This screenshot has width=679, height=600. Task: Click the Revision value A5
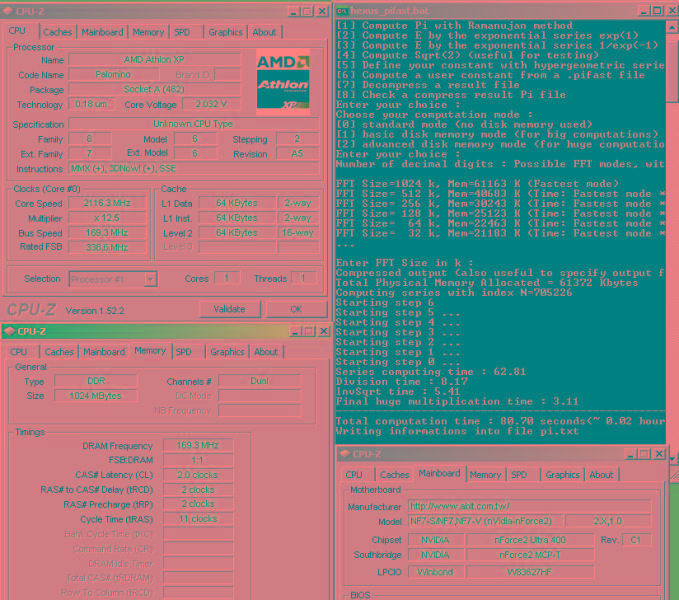[297, 153]
